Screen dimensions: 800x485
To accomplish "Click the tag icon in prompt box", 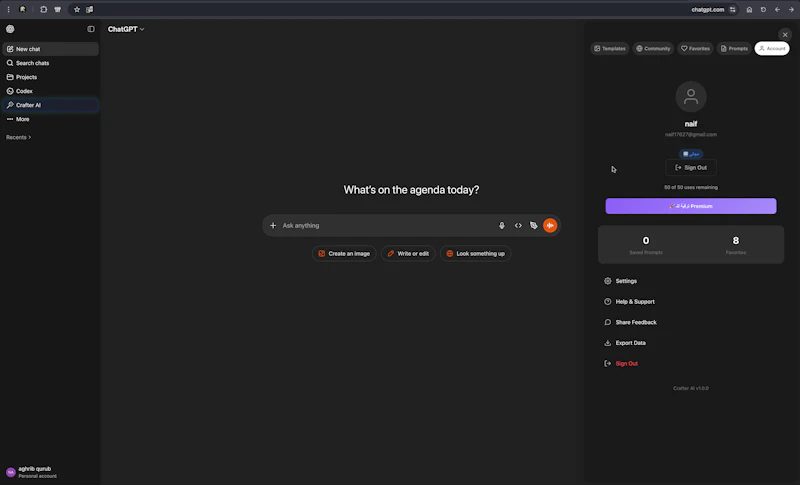I will (x=534, y=225).
